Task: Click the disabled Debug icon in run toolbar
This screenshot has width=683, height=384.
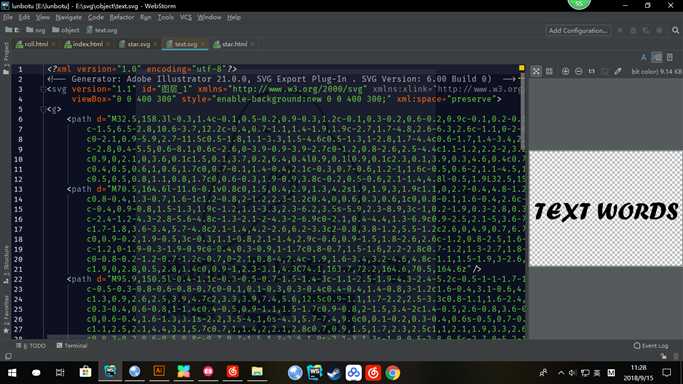Action: (633, 30)
